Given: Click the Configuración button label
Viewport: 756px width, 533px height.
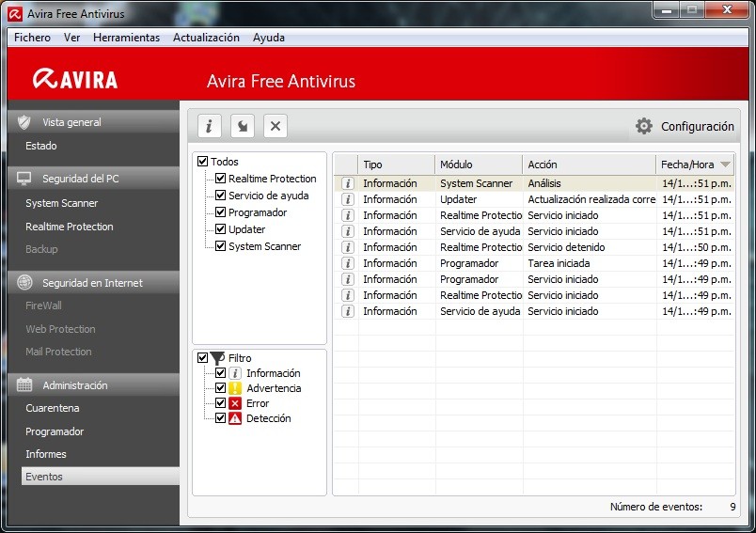Looking at the screenshot, I should pyautogui.click(x=697, y=126).
